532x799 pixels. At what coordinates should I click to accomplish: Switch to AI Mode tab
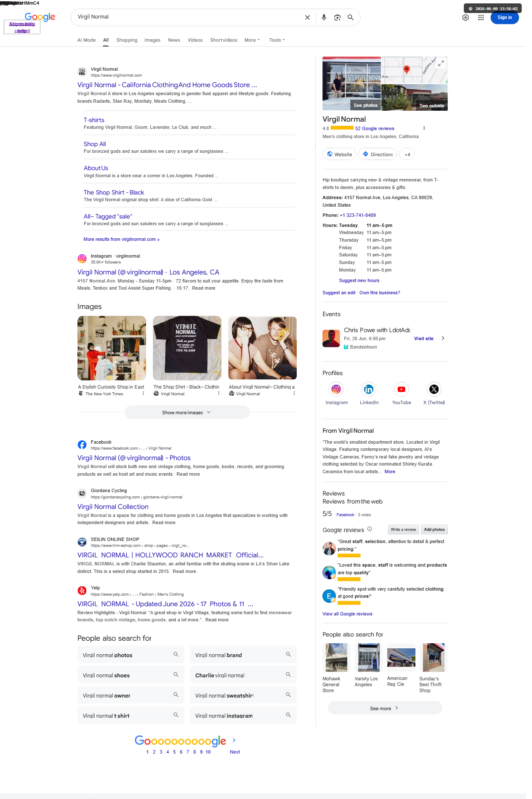(86, 40)
